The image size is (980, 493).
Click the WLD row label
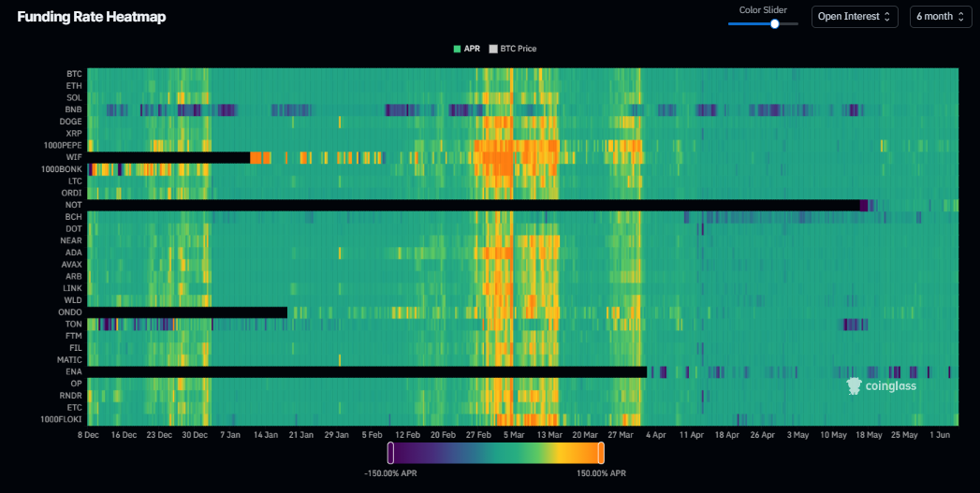click(x=73, y=300)
